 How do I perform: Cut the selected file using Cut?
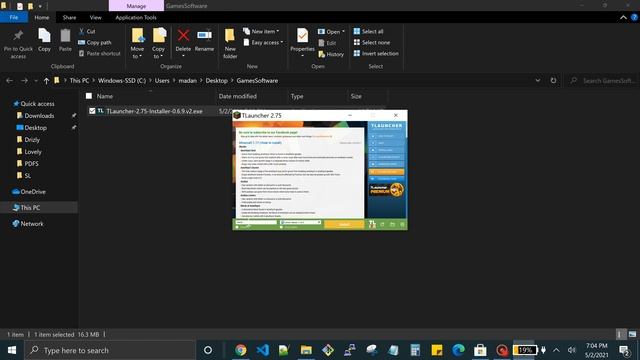click(87, 31)
